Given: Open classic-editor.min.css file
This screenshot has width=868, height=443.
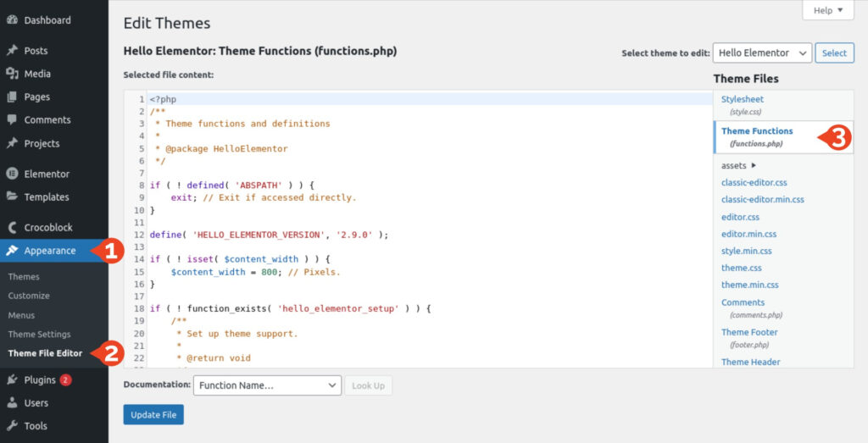Looking at the screenshot, I should click(763, 200).
